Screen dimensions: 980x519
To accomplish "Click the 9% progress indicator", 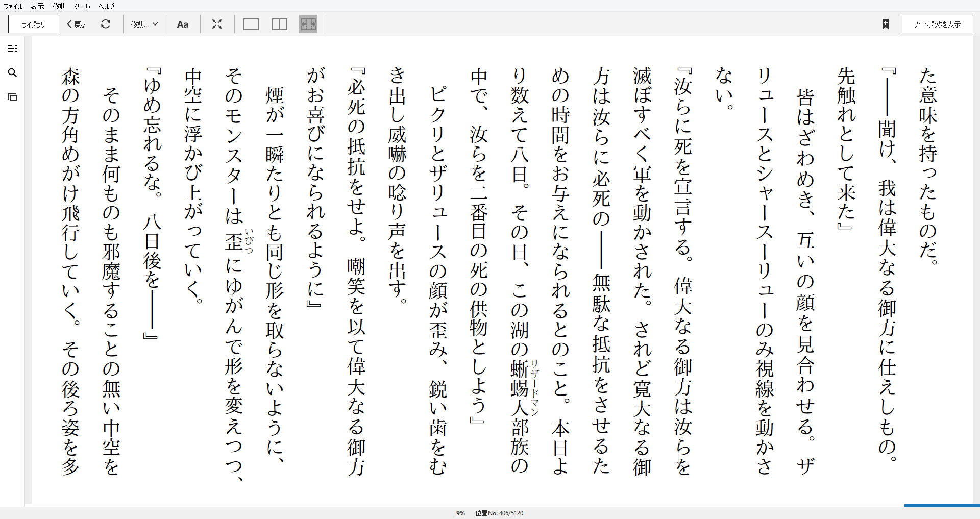I will [460, 513].
